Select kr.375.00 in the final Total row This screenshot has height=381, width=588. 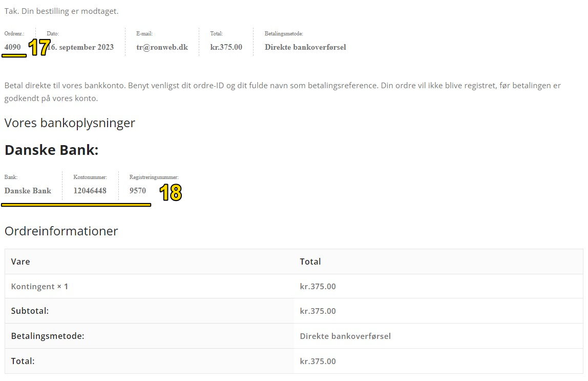tap(318, 361)
